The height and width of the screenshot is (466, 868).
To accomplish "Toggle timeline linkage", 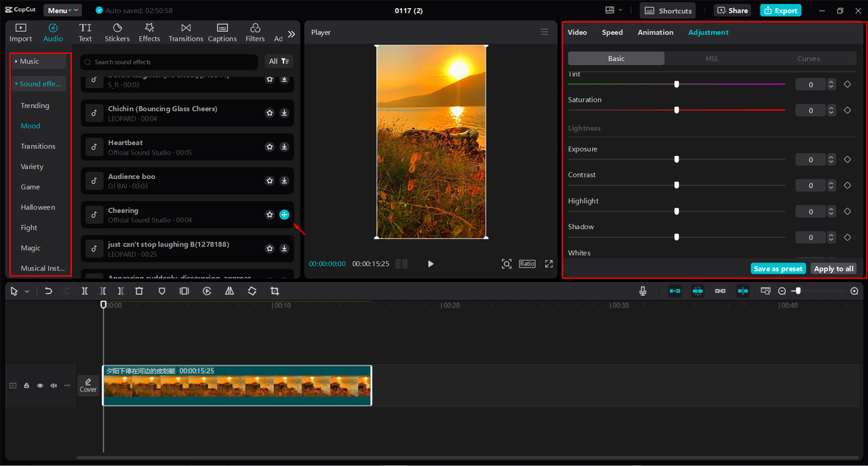I will (x=720, y=291).
